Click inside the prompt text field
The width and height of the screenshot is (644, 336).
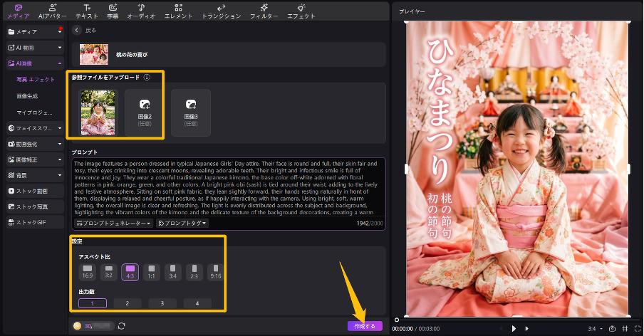[x=228, y=185]
